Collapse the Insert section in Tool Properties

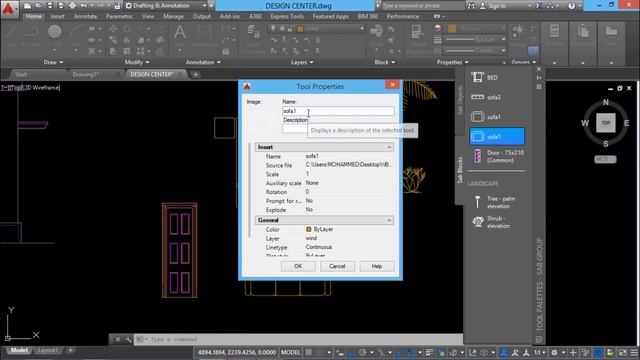pos(389,147)
